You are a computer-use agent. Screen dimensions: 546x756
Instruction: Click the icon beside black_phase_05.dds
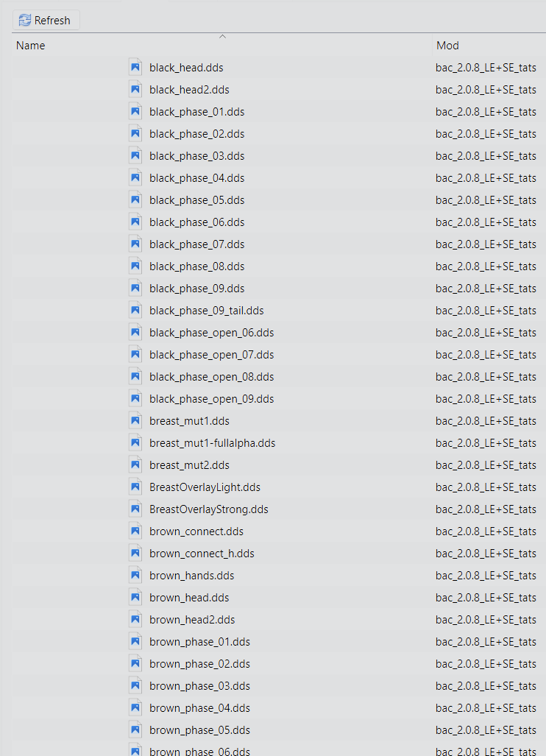(135, 200)
